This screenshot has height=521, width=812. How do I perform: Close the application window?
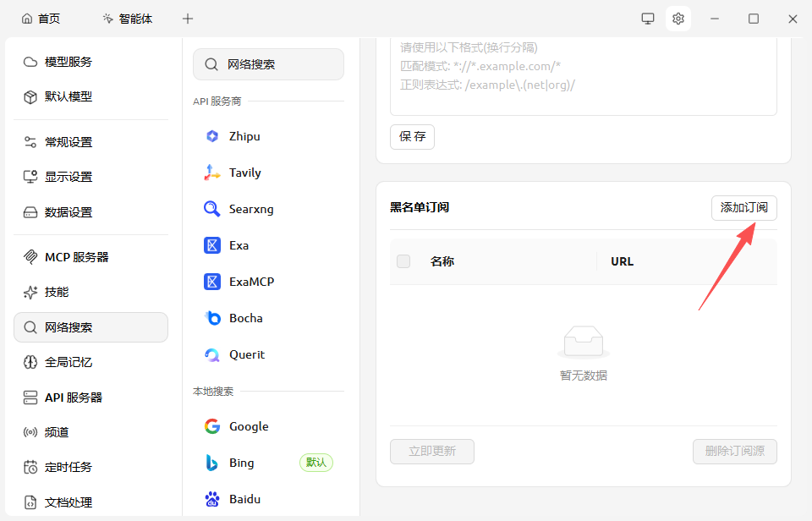tap(793, 19)
